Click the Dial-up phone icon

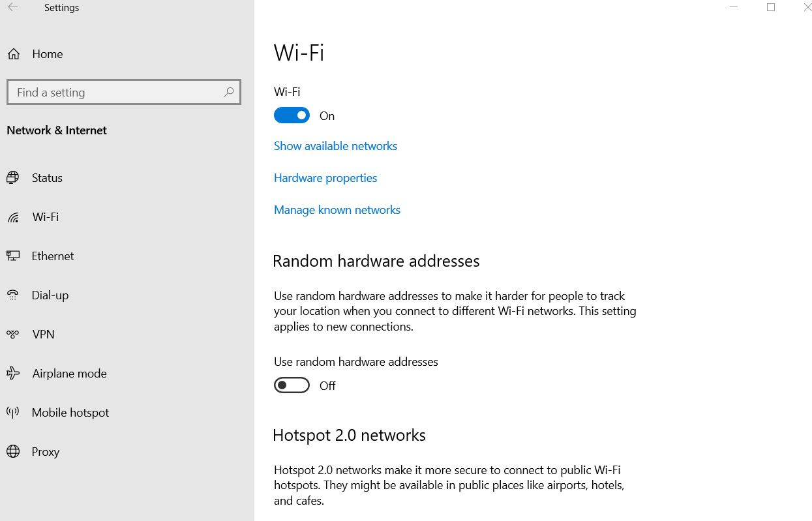coord(13,295)
